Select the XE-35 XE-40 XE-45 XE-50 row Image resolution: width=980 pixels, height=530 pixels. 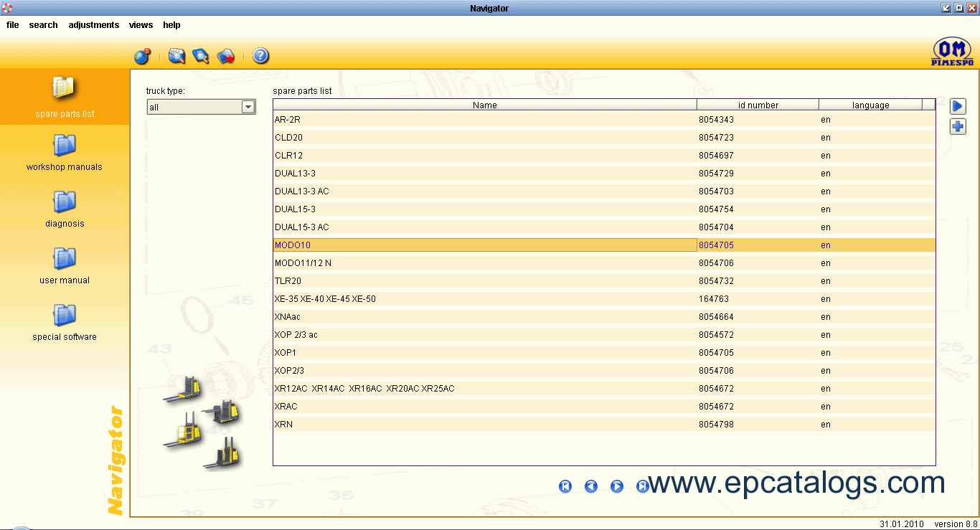604,299
